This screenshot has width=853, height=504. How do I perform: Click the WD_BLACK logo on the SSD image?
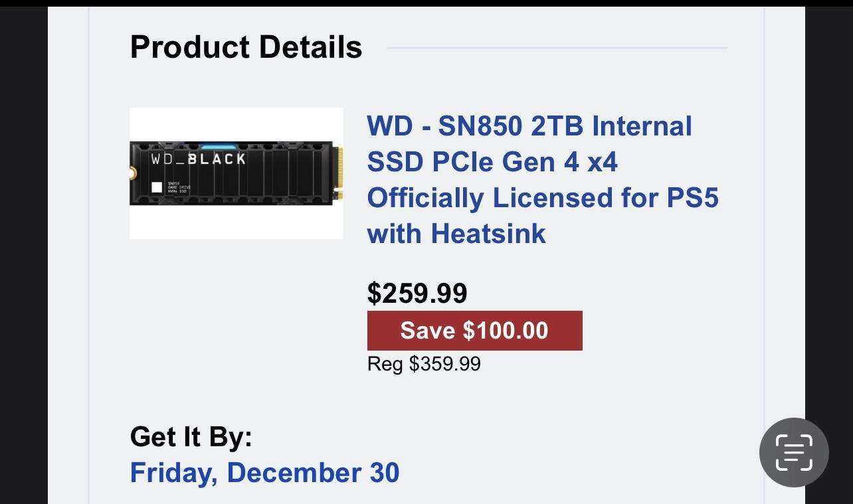click(198, 159)
